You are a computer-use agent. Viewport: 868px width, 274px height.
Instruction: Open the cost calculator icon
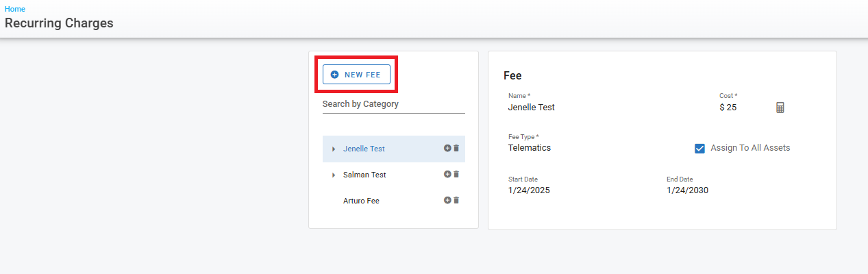point(780,108)
